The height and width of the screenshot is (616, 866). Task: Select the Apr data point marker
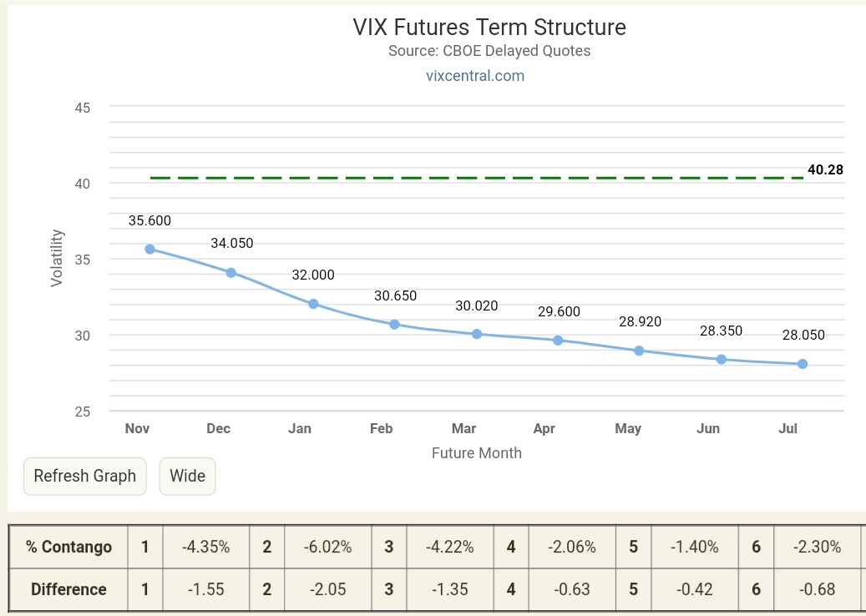558,340
